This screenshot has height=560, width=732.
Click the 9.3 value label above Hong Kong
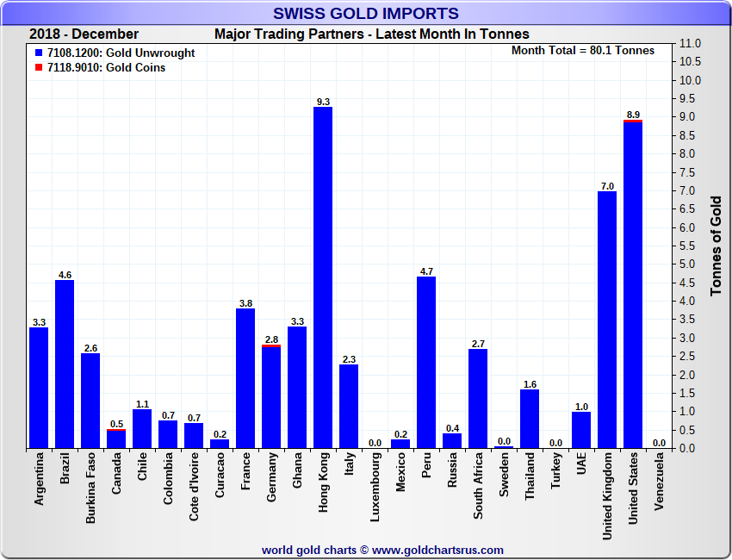click(323, 102)
